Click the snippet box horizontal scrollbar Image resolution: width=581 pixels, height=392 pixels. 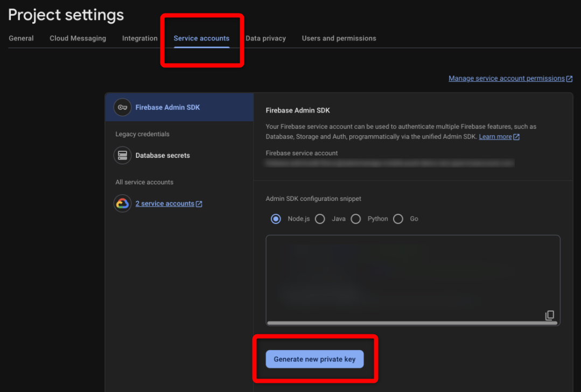(x=412, y=323)
